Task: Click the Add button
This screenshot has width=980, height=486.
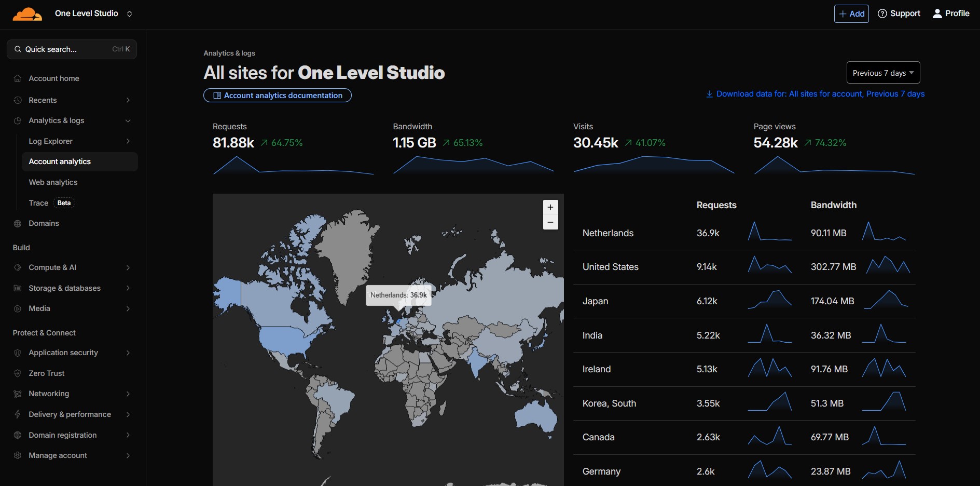Action: point(851,14)
